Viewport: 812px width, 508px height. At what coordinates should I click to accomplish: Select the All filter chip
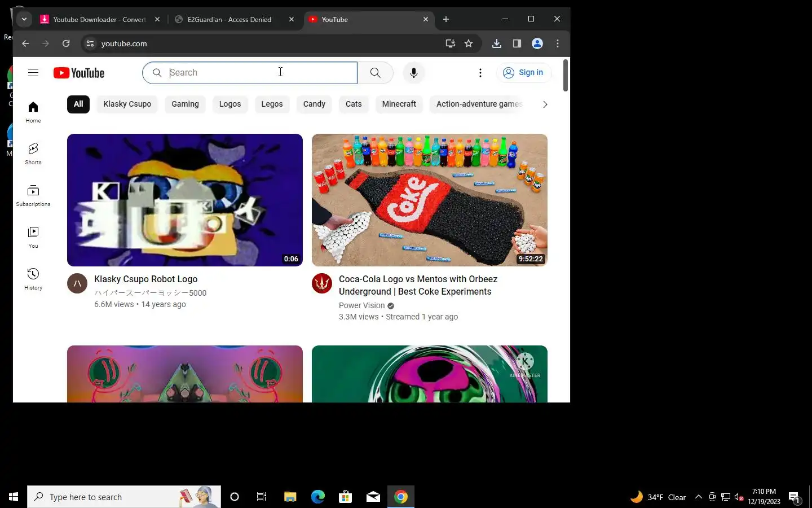(78, 104)
